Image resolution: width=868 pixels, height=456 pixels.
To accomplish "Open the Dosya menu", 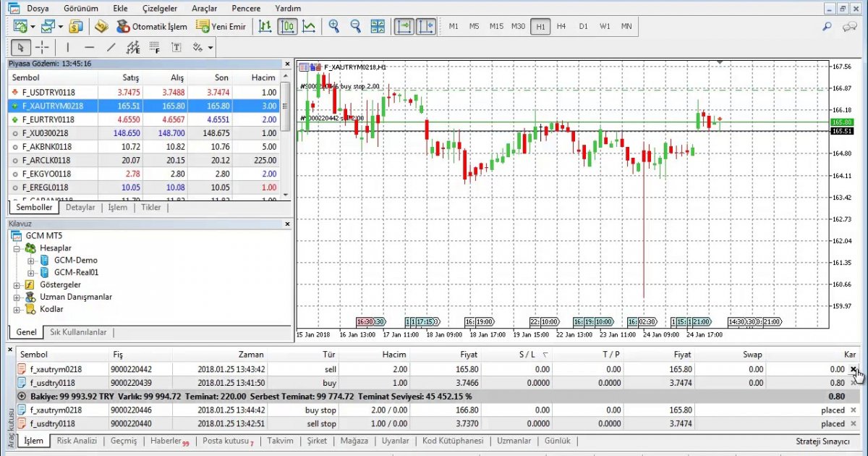I will coord(38,8).
